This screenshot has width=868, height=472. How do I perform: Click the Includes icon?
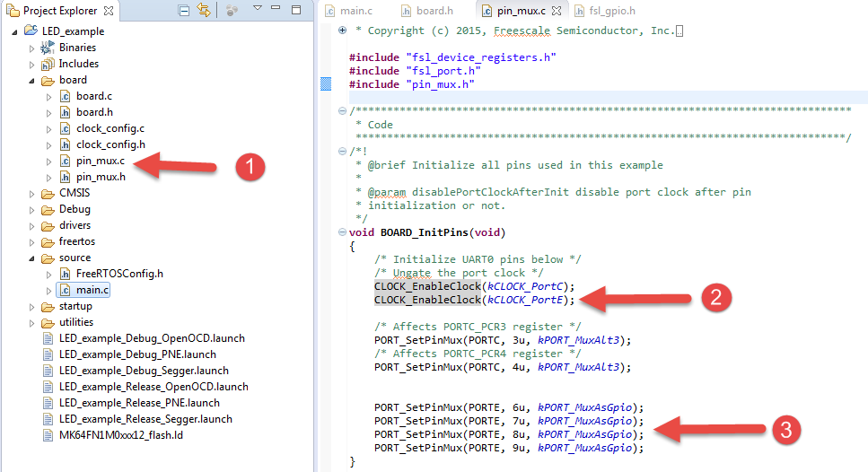(x=48, y=64)
